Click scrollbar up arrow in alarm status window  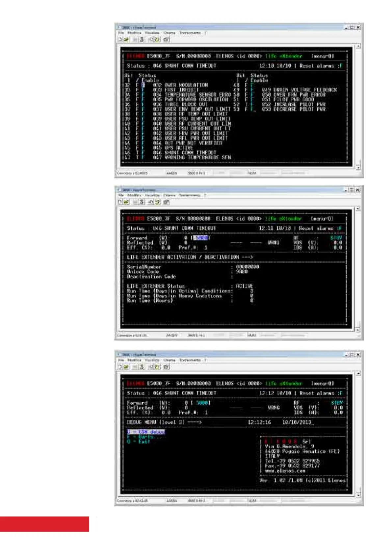point(358,46)
